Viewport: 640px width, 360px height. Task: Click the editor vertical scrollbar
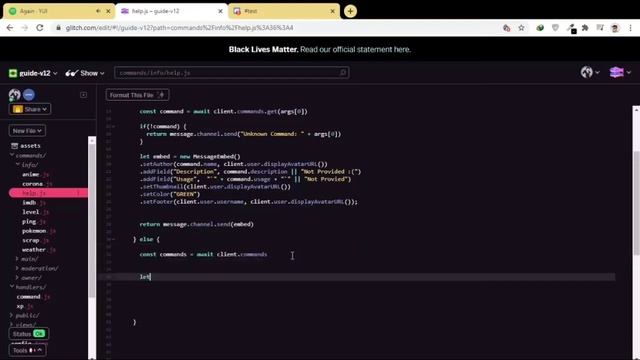[636, 204]
